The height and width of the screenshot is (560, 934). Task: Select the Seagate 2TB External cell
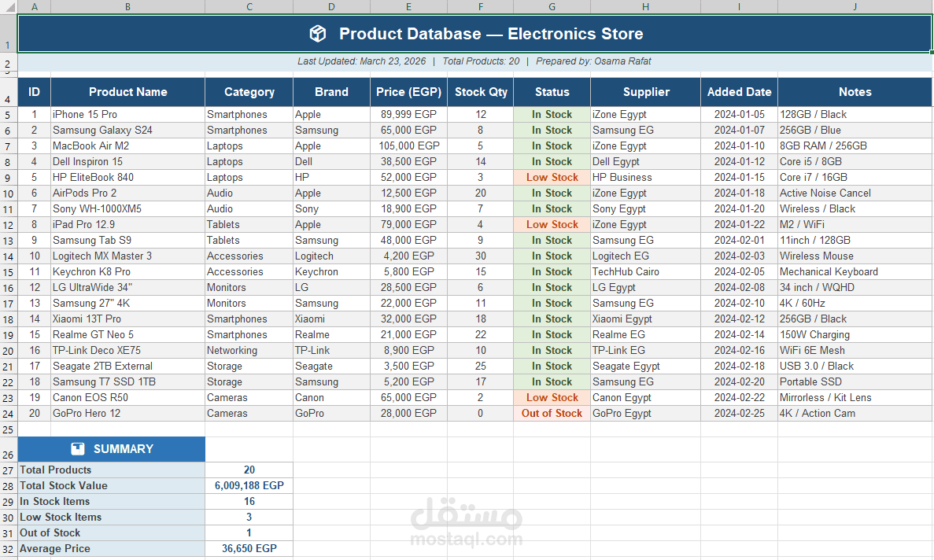[128, 366]
